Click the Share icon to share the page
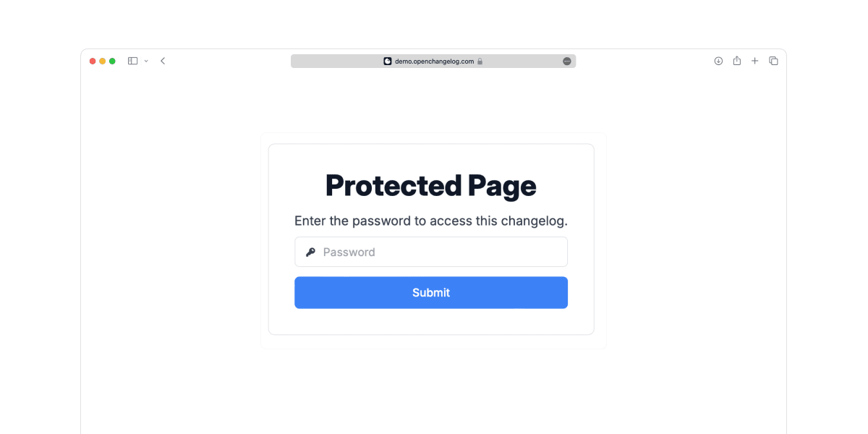The width and height of the screenshot is (868, 434). 736,61
